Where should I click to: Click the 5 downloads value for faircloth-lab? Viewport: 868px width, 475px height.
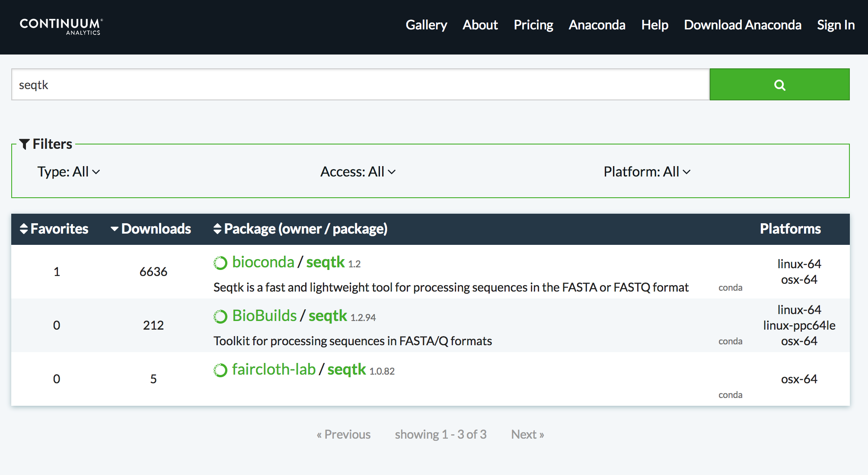coord(153,379)
